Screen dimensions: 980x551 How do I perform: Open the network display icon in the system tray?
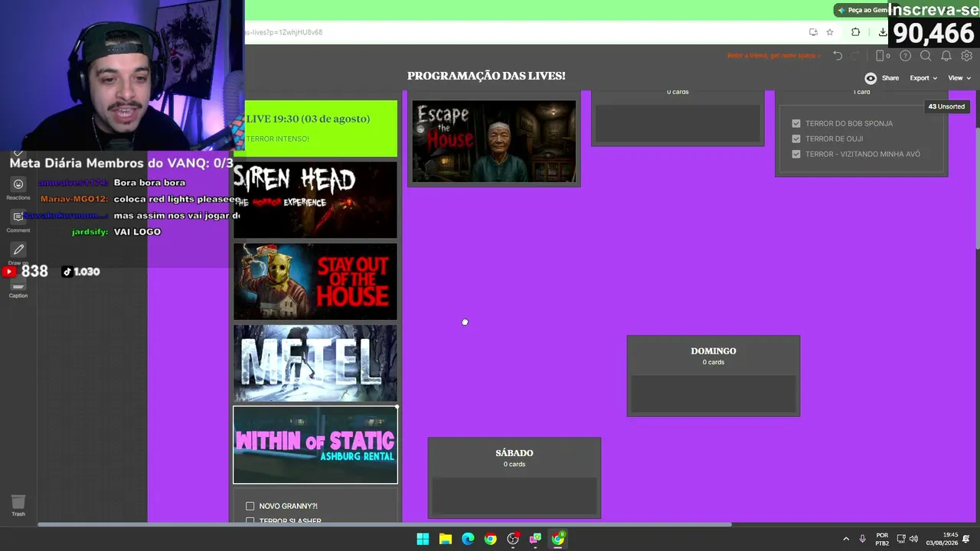coord(901,539)
